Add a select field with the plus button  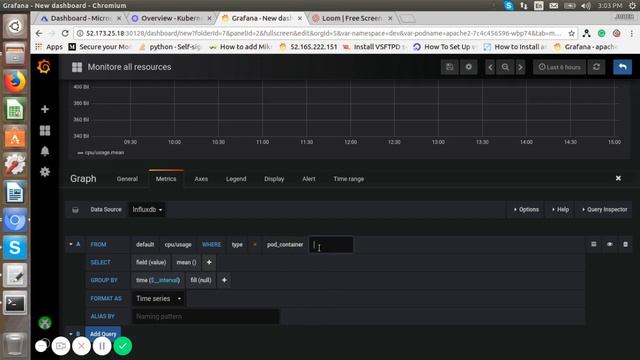pos(209,262)
